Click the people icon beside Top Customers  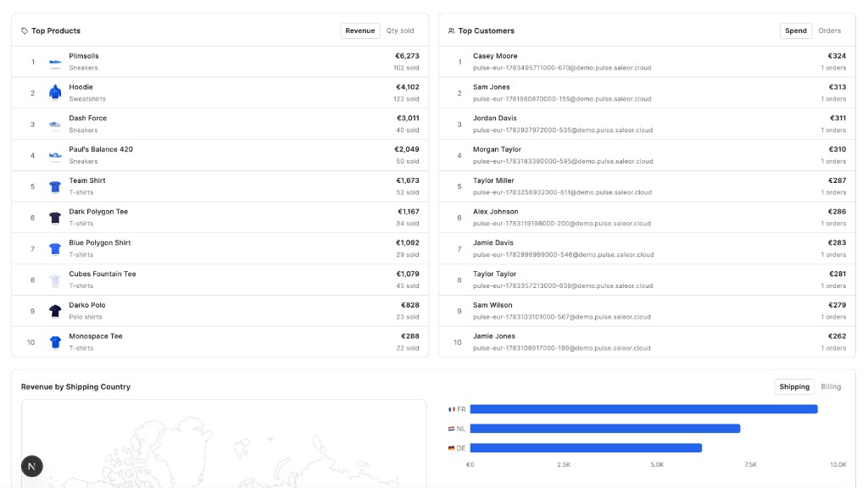pos(451,31)
